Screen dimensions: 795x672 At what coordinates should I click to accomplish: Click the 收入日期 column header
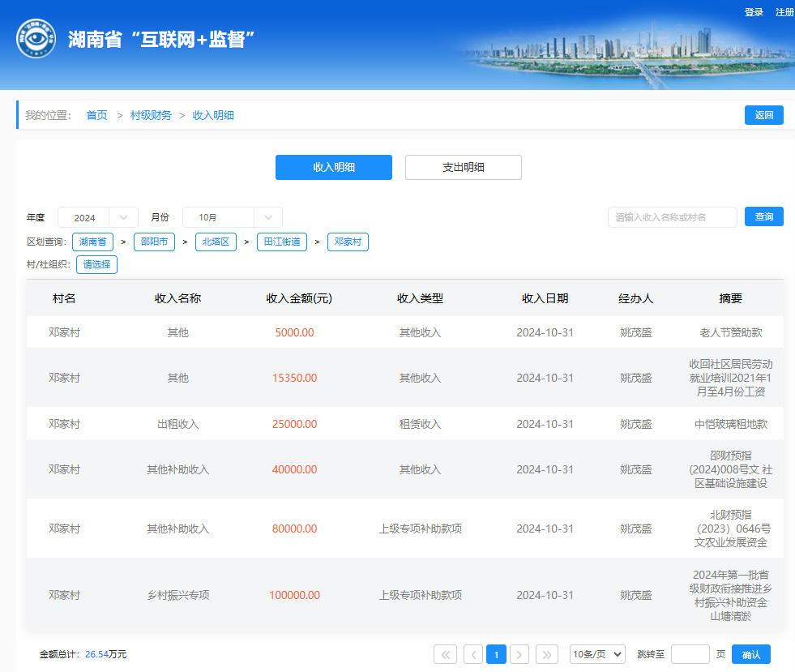545,298
